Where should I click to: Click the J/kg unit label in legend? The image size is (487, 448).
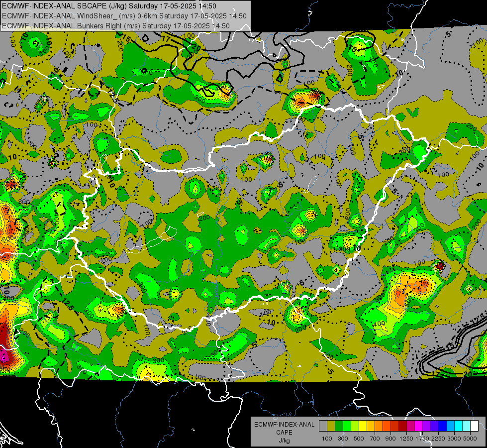pyautogui.click(x=284, y=441)
